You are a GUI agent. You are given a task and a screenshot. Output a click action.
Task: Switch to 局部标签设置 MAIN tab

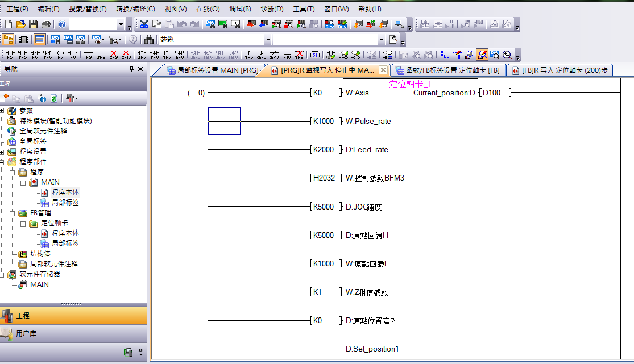tap(213, 70)
